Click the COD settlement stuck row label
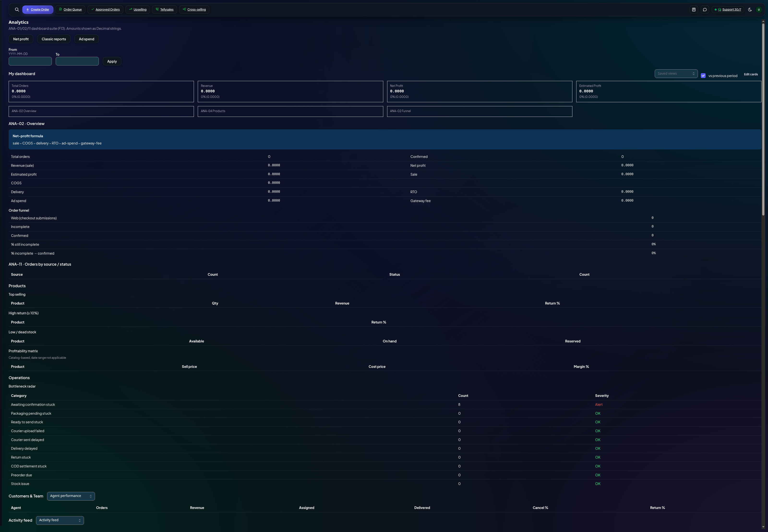Image resolution: width=768 pixels, height=532 pixels. [29, 466]
